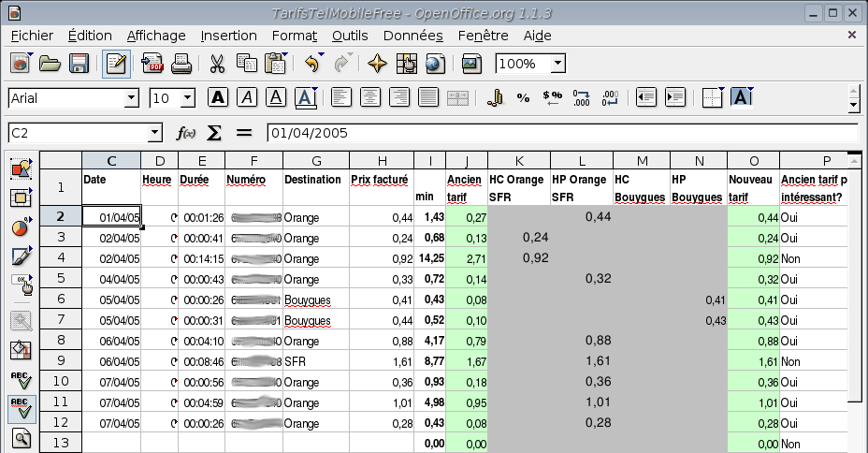Expand the toolbar overflow arrow
Viewport: 868px width, 453px height.
pyautogui.click(x=854, y=104)
